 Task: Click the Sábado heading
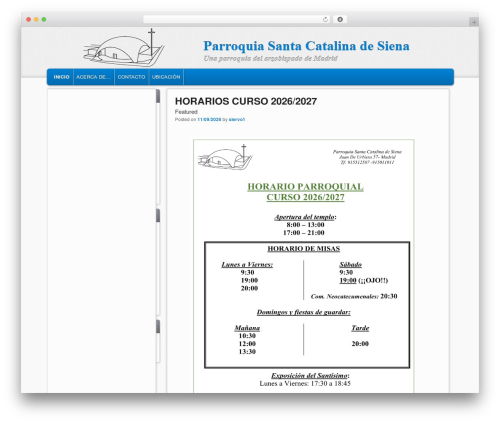[350, 265]
